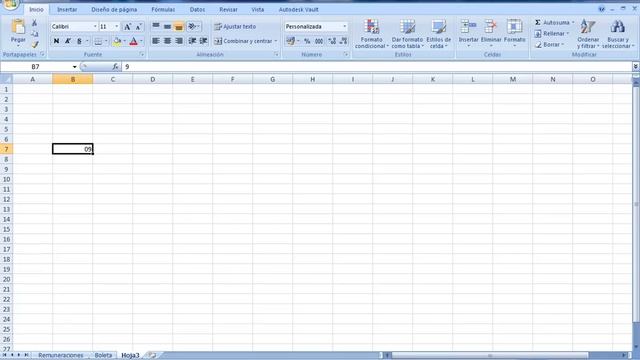Open the Borrar clear menu

(549, 44)
